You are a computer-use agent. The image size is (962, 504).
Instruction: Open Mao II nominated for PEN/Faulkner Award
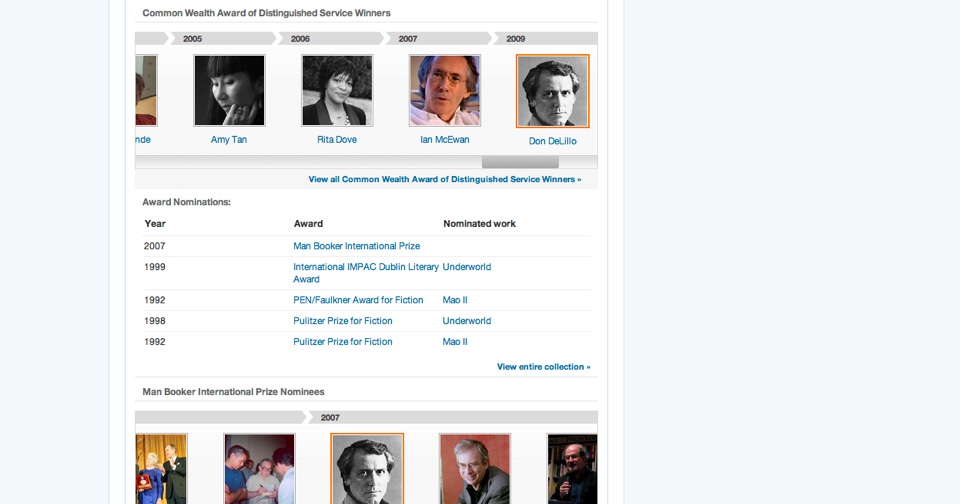click(x=455, y=300)
